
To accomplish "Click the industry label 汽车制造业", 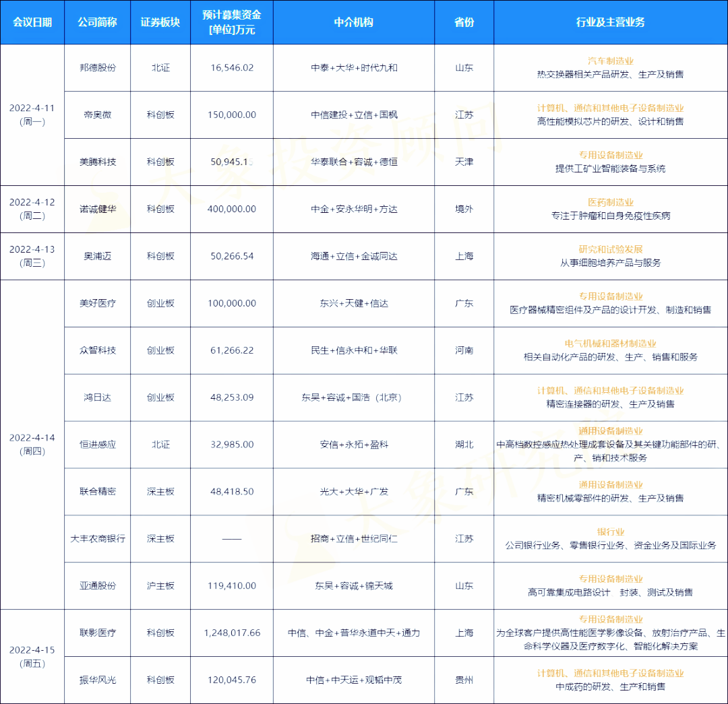I will [x=611, y=61].
